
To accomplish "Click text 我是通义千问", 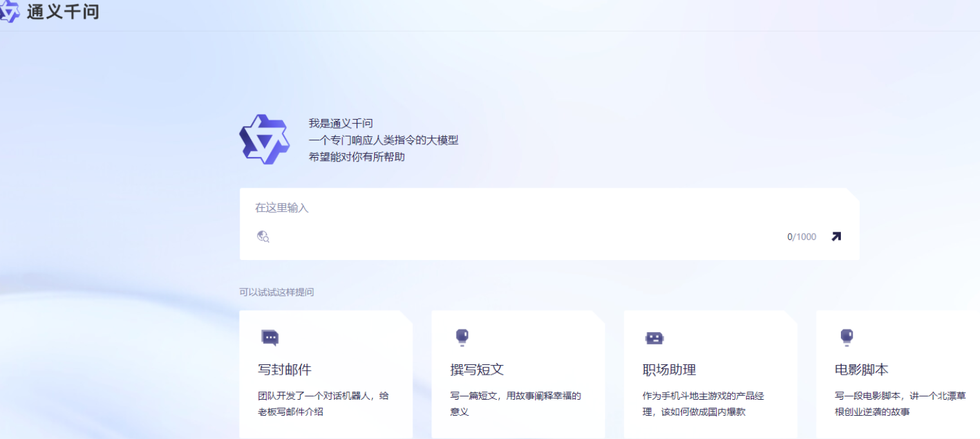I will tap(341, 124).
